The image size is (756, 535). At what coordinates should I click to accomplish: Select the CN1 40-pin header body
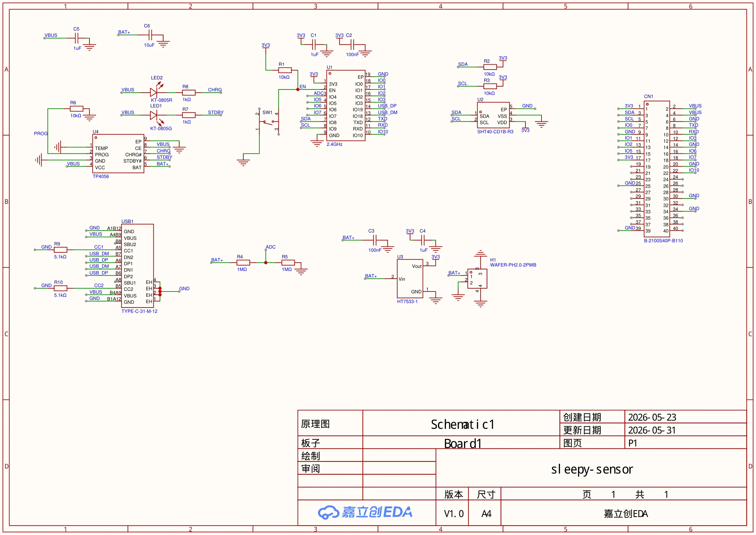pyautogui.click(x=657, y=169)
